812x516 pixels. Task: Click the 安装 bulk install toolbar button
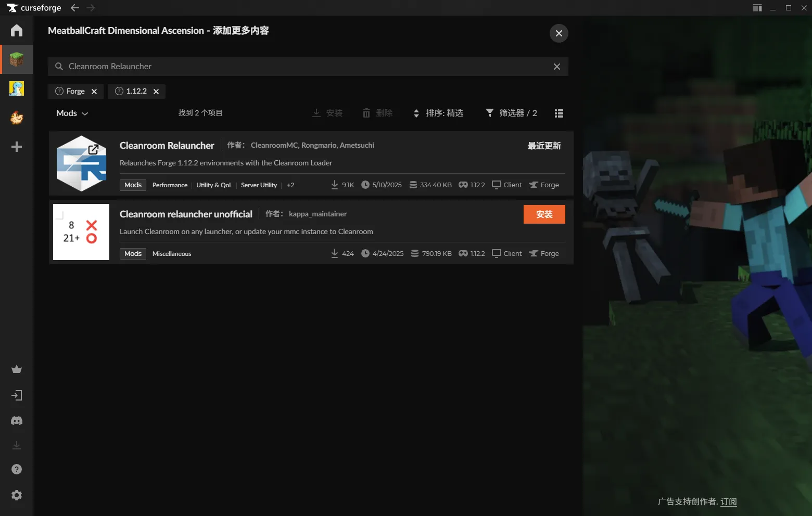327,113
